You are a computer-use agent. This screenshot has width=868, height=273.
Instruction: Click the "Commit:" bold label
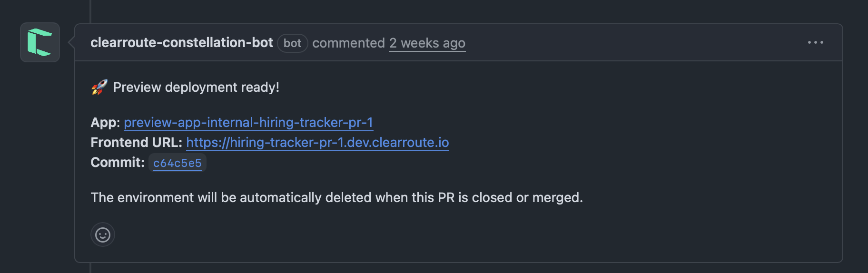point(117,163)
